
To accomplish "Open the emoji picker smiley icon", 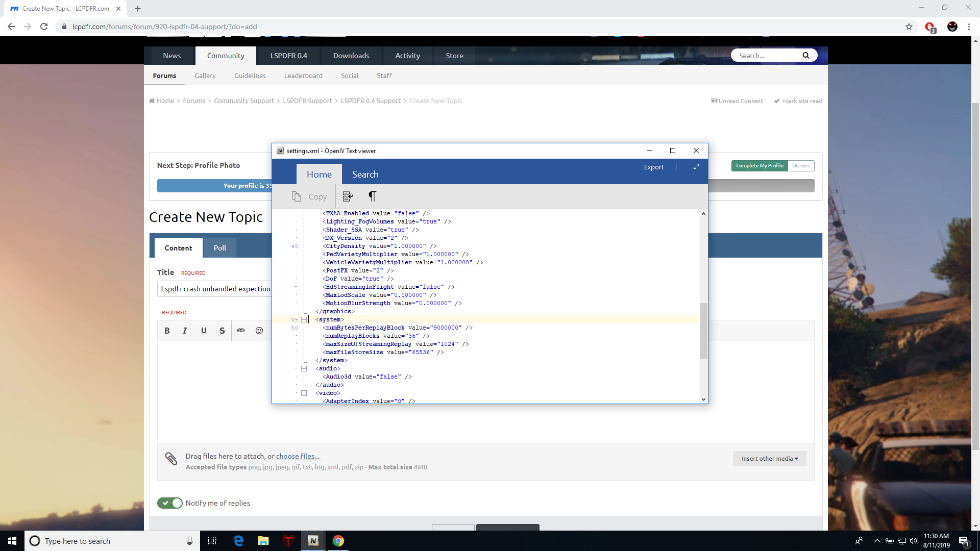I will (x=259, y=331).
